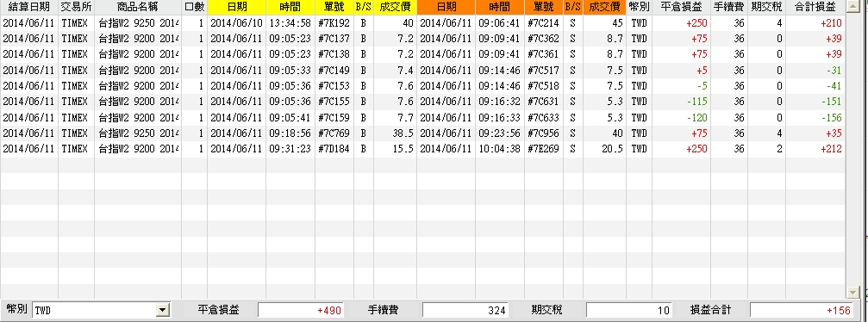Select order number #7C155
Screen dimensions: 868x322
coord(334,102)
